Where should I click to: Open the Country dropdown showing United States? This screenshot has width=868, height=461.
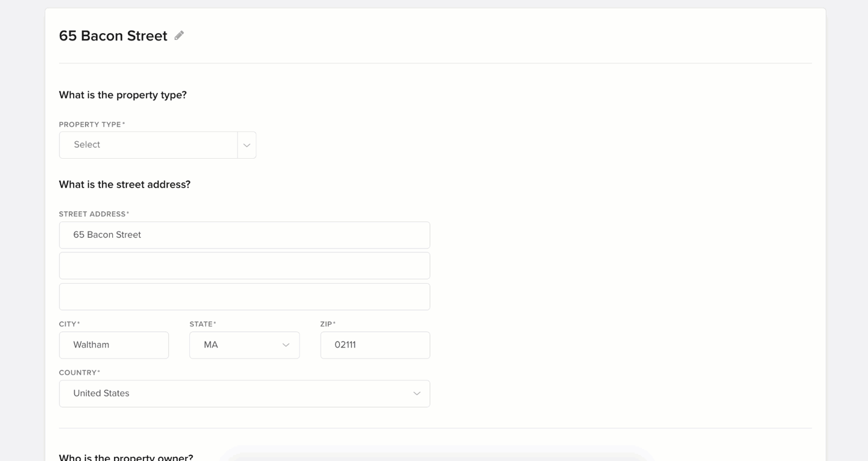click(244, 393)
